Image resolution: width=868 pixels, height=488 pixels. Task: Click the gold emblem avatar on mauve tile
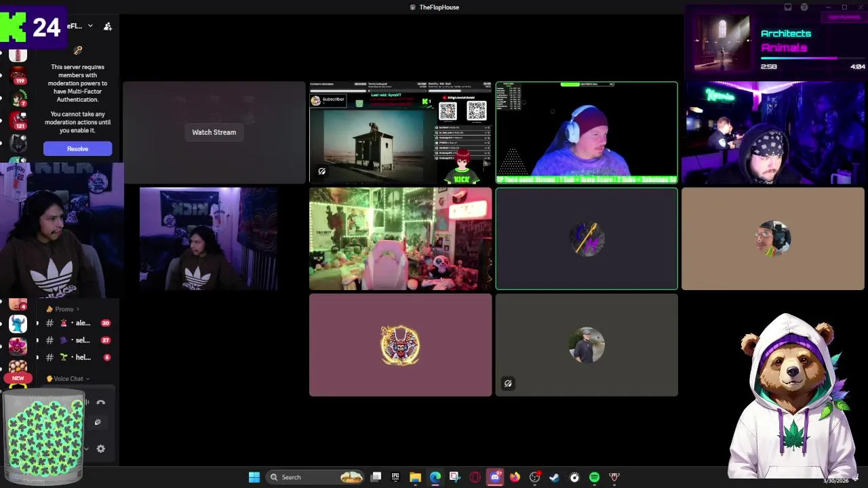click(x=400, y=345)
